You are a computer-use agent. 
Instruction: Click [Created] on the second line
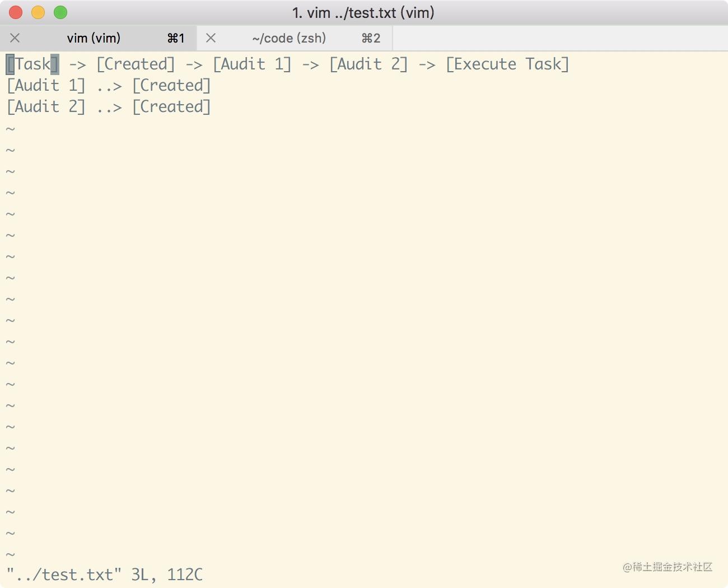(171, 86)
